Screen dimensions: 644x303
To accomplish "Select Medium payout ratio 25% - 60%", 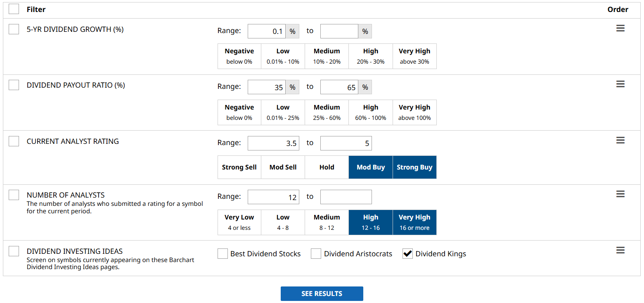I will click(x=327, y=112).
